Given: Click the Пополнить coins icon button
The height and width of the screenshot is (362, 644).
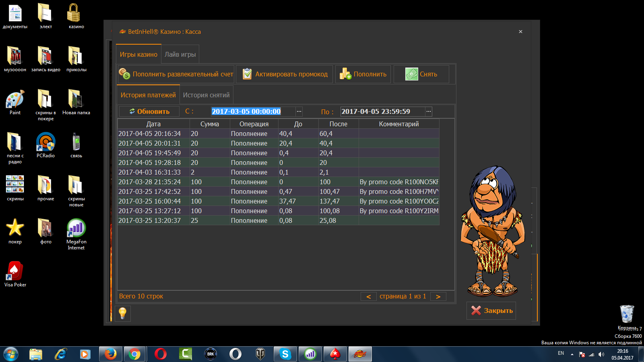Looking at the screenshot, I should click(363, 74).
